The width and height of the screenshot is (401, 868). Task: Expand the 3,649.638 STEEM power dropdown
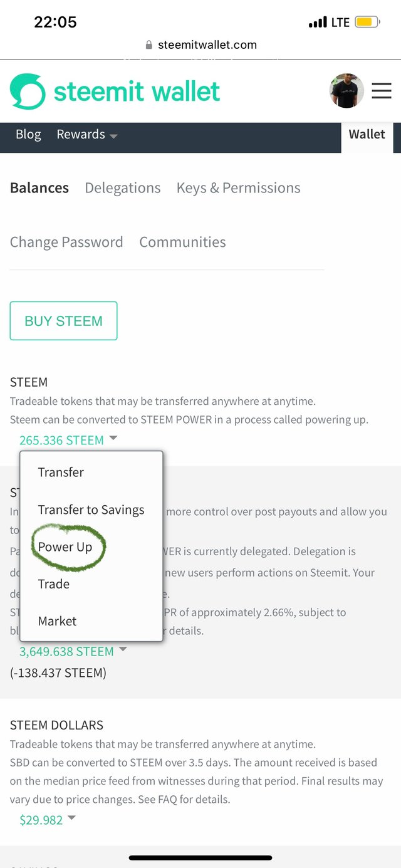click(x=73, y=651)
